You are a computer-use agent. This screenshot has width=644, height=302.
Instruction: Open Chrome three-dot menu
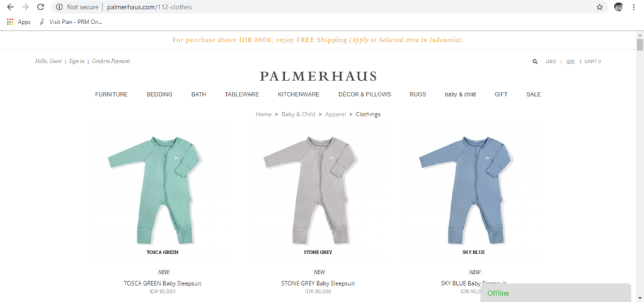[635, 7]
